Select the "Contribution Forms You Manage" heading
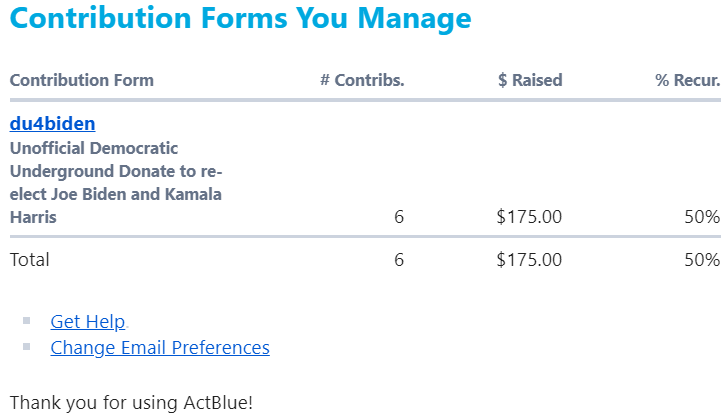The height and width of the screenshot is (418, 728). tap(240, 18)
